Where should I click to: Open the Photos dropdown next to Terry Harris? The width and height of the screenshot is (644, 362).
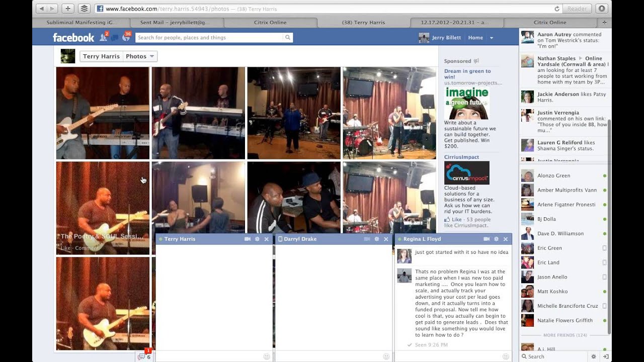pyautogui.click(x=140, y=56)
